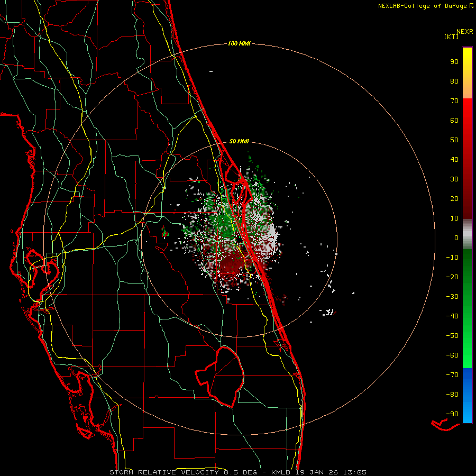
Task: Select the 100 NMI range ring label
Action: click(x=239, y=44)
